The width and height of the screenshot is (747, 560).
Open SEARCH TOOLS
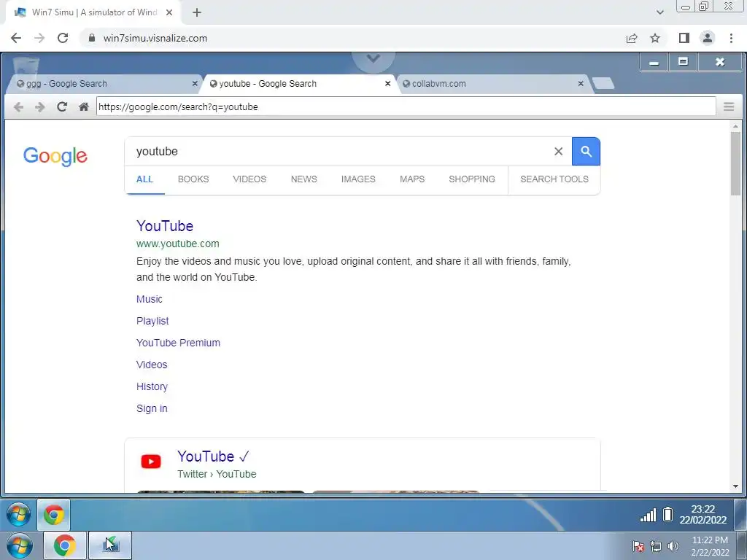click(554, 179)
